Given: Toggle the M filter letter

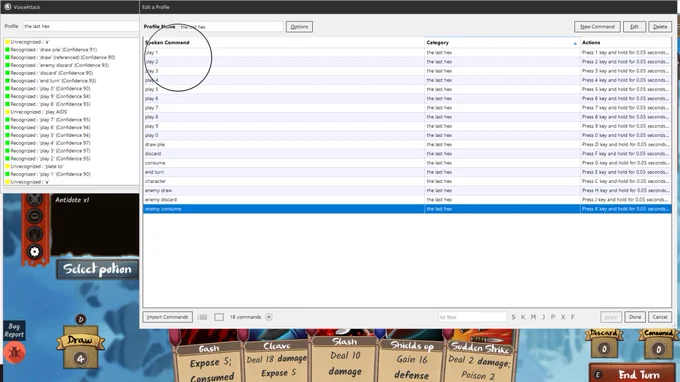Looking at the screenshot, I should pos(533,317).
